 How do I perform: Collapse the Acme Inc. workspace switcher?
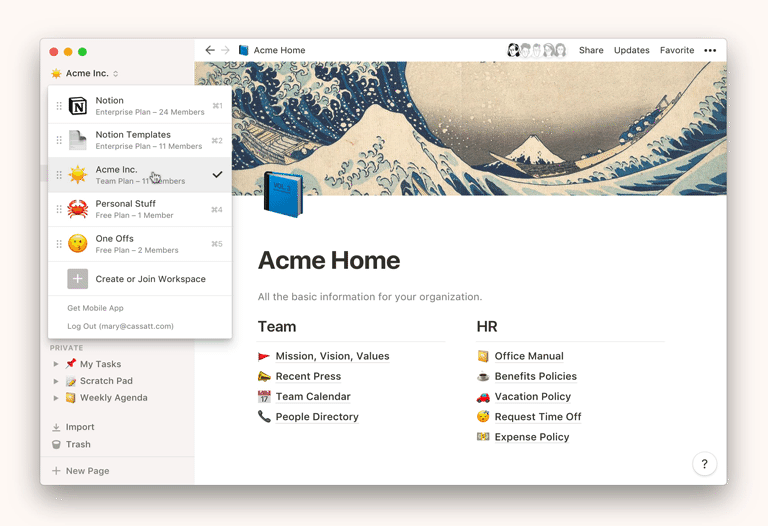pos(85,73)
